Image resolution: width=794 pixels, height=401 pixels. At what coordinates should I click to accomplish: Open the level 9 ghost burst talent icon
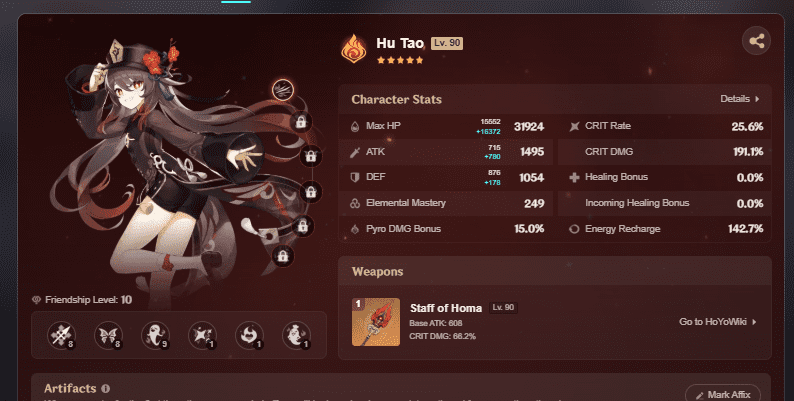[x=155, y=335]
